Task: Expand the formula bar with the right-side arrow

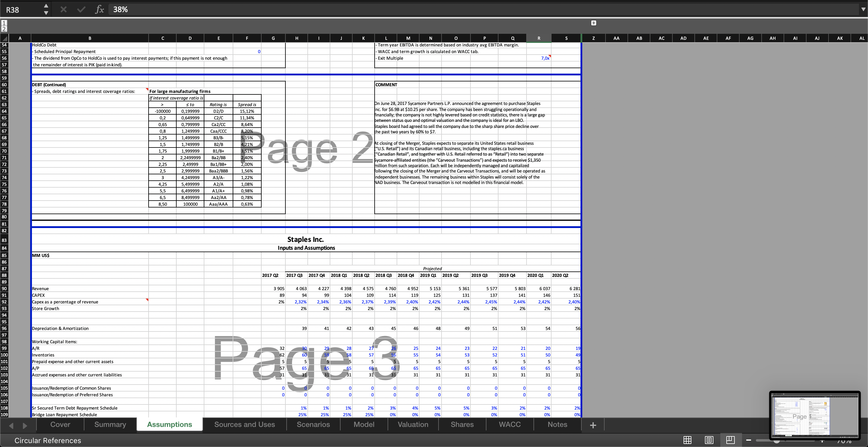Action: 863,9
